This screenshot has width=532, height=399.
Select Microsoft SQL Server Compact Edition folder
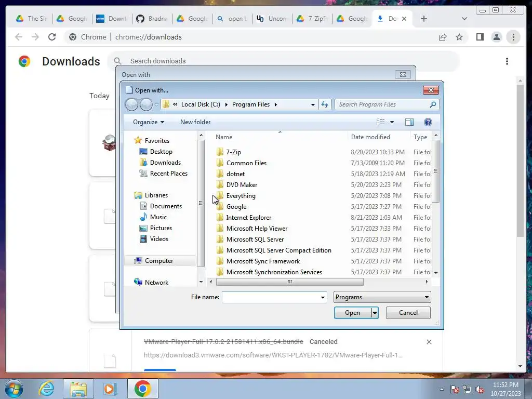pyautogui.click(x=278, y=250)
